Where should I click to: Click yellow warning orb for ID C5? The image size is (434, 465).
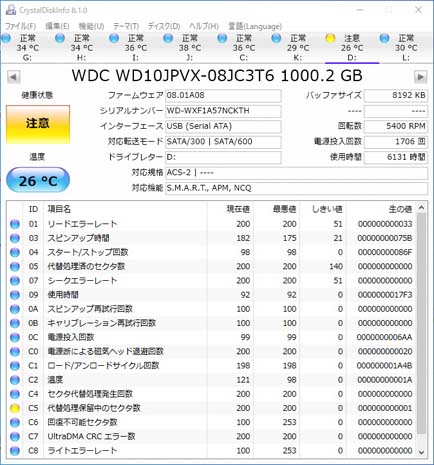(x=15, y=408)
